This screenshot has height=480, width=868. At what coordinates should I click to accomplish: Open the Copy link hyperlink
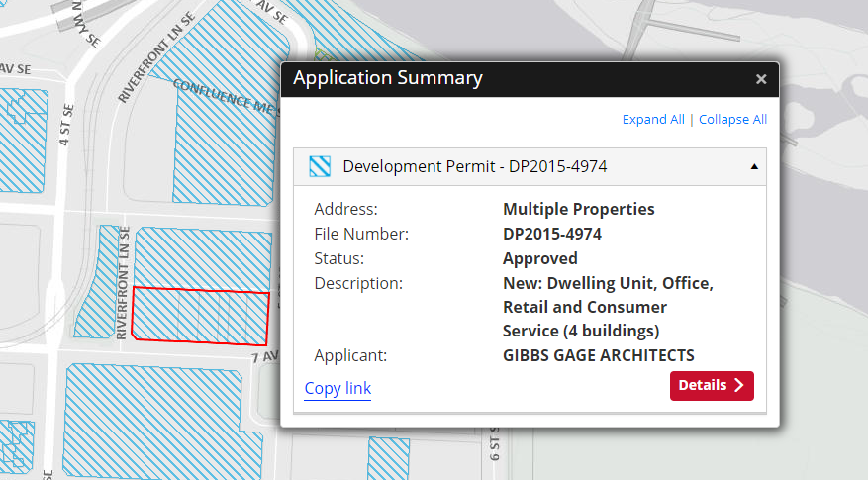(x=338, y=388)
